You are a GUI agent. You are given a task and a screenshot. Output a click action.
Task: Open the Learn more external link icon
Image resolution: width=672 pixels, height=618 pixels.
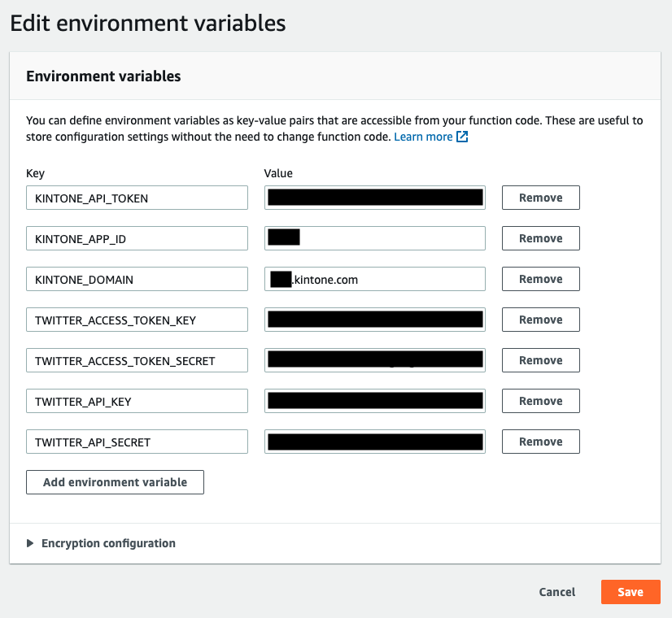[x=461, y=137]
